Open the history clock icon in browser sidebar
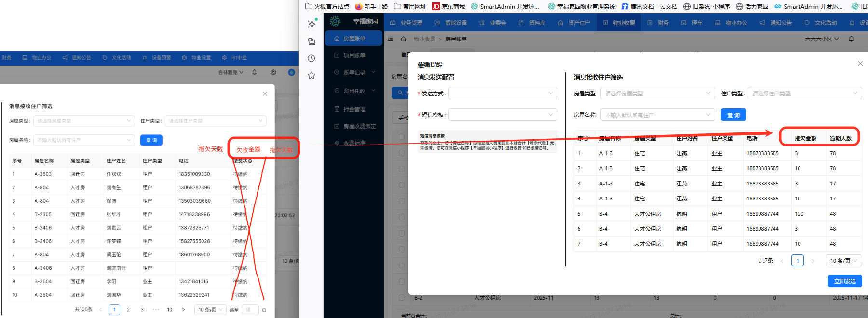The image size is (868, 318). click(312, 58)
